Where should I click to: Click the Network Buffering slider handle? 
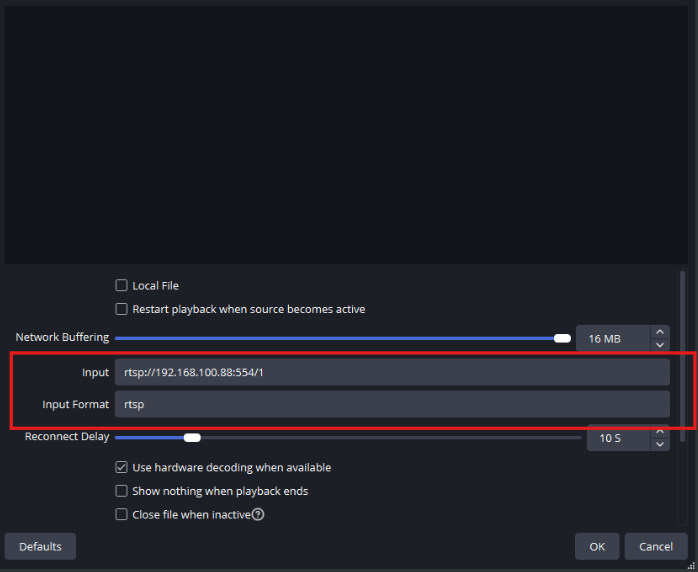pyautogui.click(x=562, y=338)
